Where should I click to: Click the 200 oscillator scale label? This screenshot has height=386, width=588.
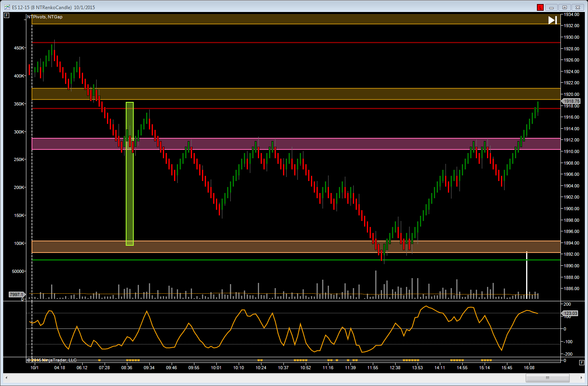567,304
